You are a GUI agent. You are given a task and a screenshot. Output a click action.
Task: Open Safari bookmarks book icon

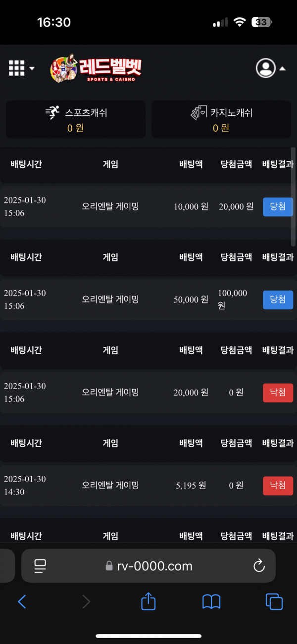click(x=211, y=601)
